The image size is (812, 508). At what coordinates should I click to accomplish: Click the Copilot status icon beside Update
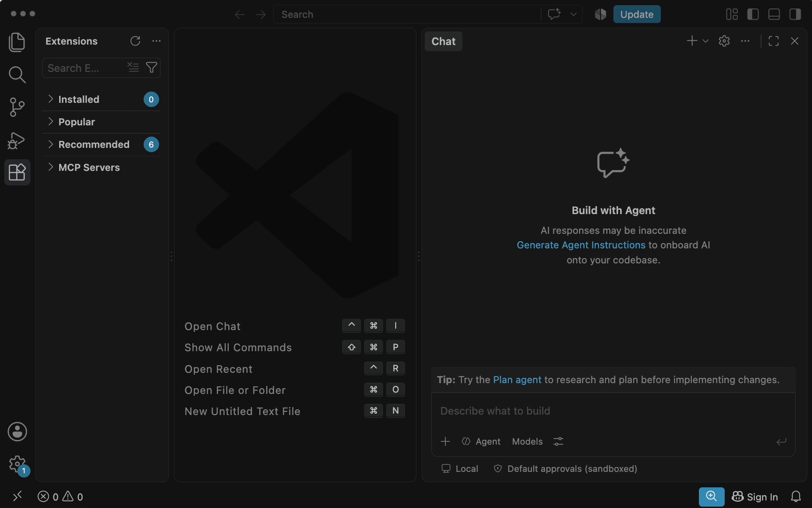pos(600,14)
